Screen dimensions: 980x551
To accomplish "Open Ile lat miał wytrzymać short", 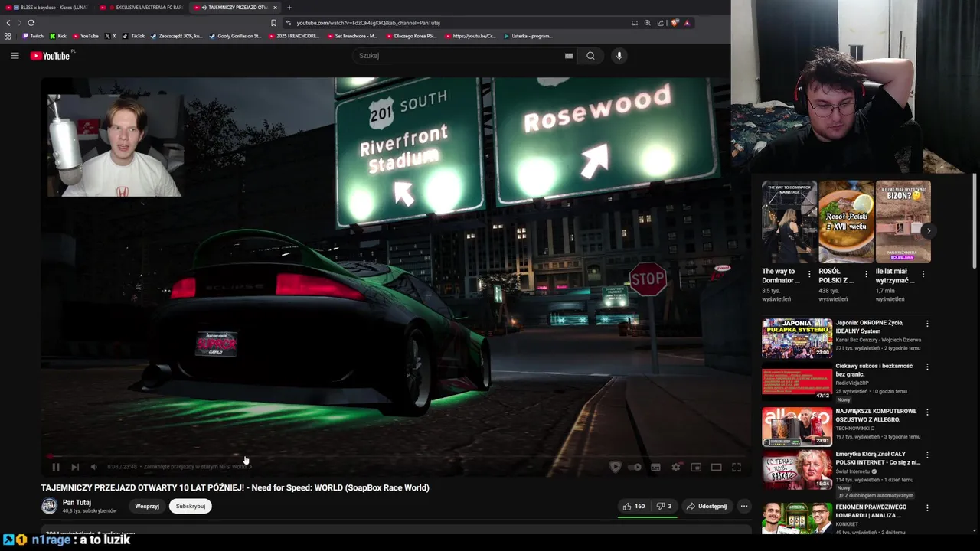I will (x=903, y=222).
